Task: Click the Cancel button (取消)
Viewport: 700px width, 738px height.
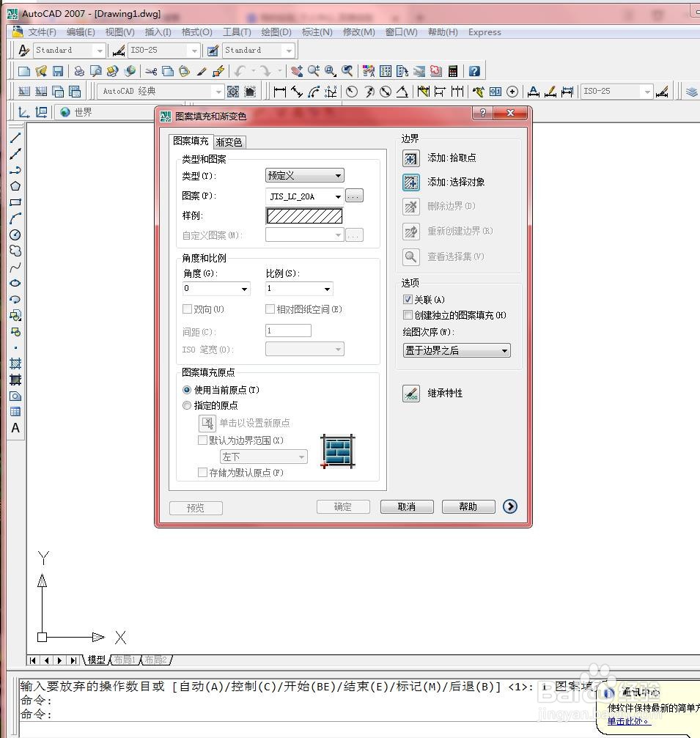Action: click(x=407, y=506)
